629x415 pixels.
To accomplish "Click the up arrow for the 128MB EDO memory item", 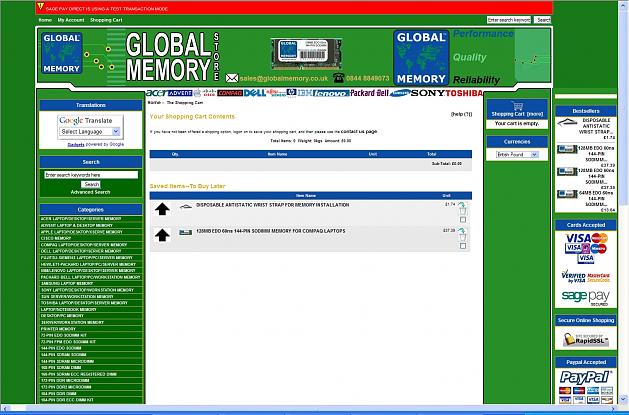I will pos(162,235).
